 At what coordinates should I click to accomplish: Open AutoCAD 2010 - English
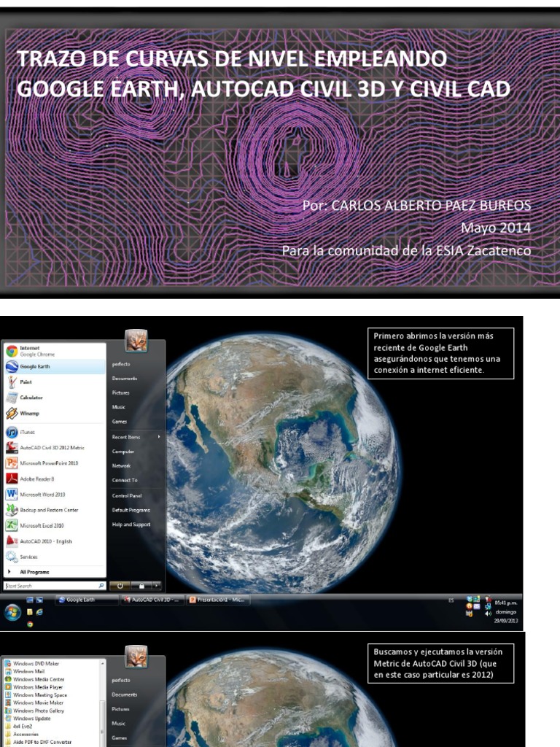[54, 541]
